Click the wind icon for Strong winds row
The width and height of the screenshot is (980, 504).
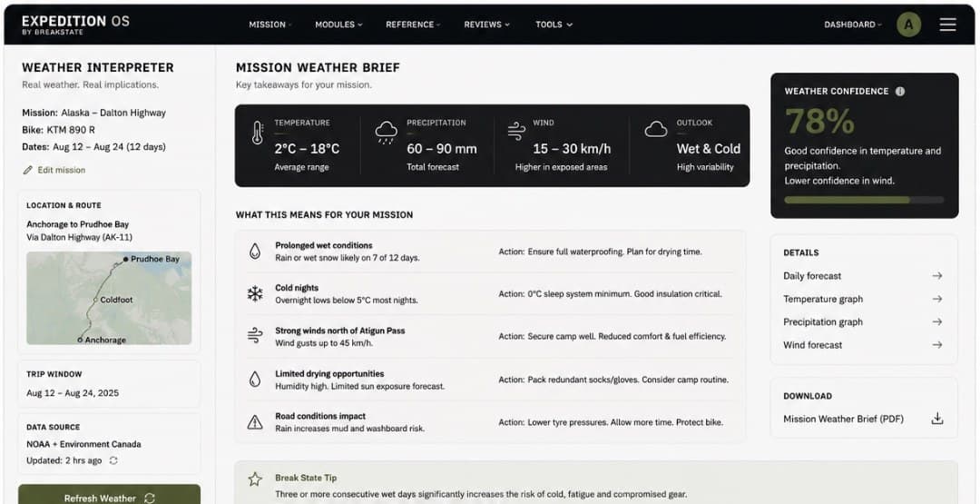pos(255,336)
